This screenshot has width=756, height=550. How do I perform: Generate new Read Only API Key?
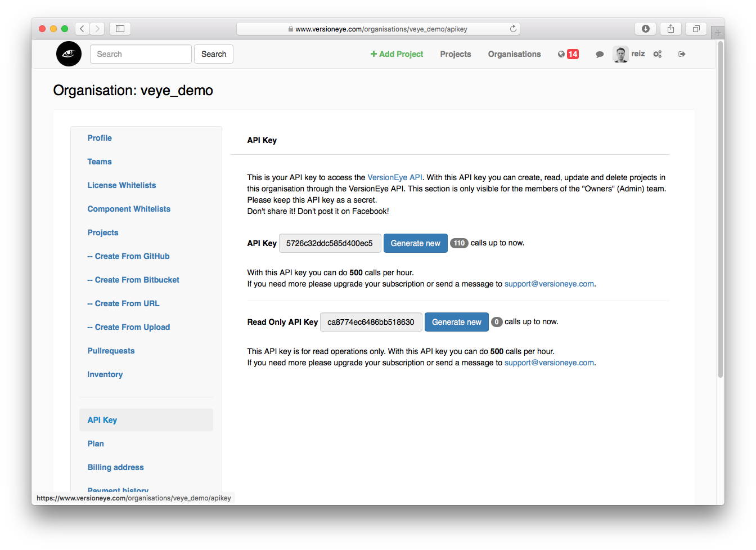[x=457, y=322]
